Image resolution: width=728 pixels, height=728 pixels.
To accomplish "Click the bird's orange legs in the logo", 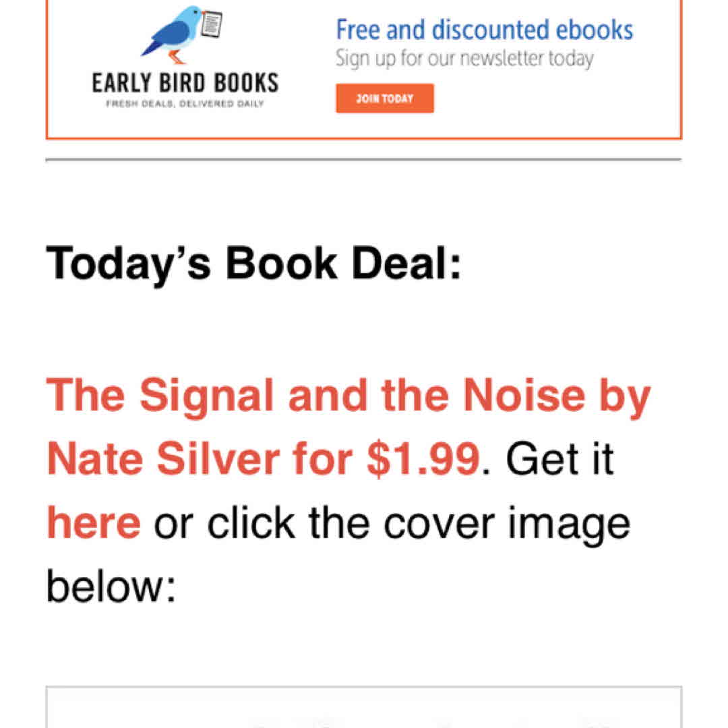I will tap(175, 57).
